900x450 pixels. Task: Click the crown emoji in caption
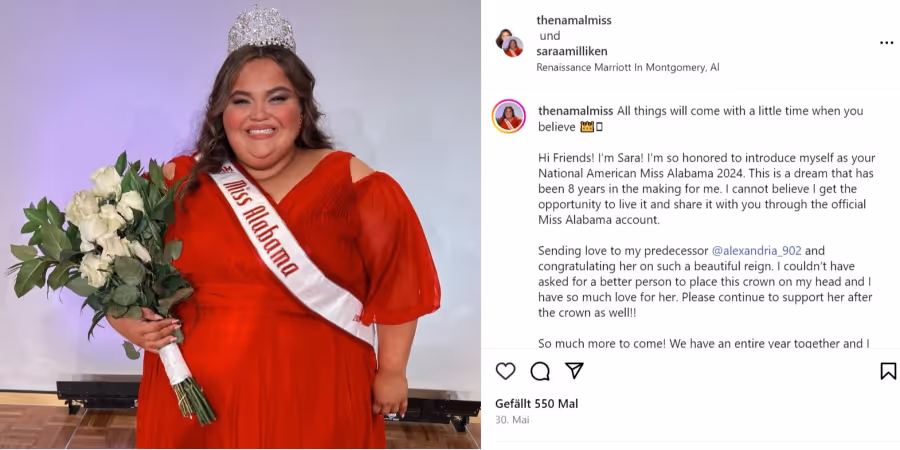tap(586, 127)
